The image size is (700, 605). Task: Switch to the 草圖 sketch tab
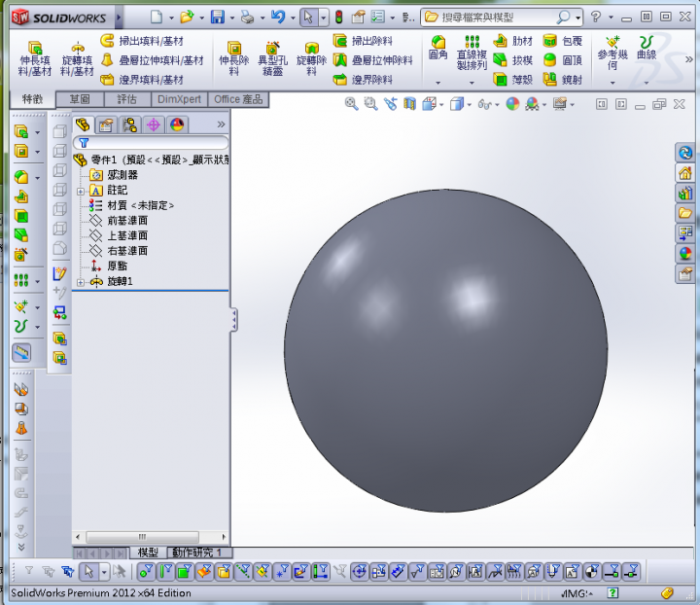point(80,99)
